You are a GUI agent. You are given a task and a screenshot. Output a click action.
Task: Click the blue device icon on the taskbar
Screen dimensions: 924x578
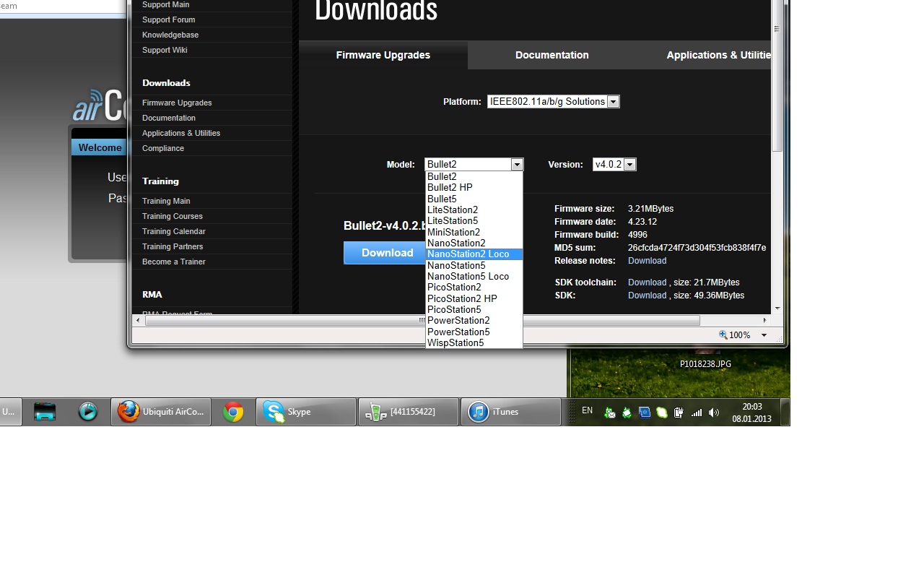pyautogui.click(x=45, y=412)
